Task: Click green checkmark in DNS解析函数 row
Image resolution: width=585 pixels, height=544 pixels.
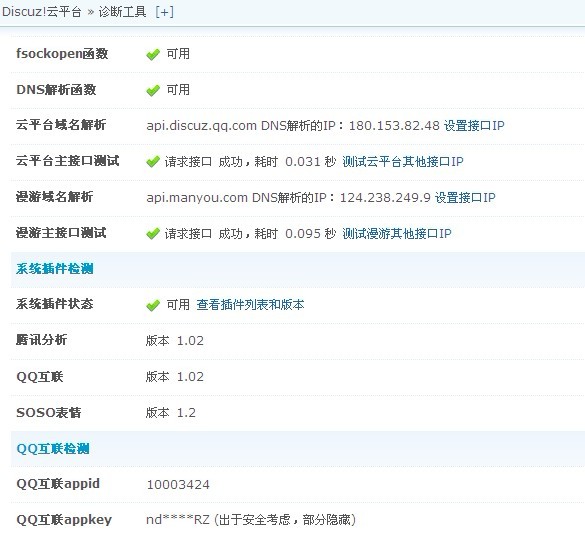Action: pos(153,90)
